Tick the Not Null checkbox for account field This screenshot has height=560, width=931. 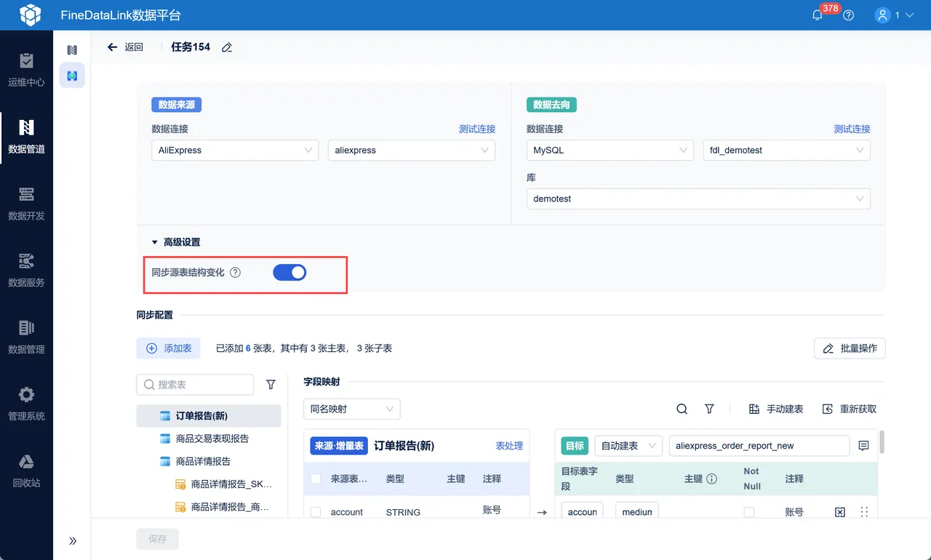click(x=749, y=512)
